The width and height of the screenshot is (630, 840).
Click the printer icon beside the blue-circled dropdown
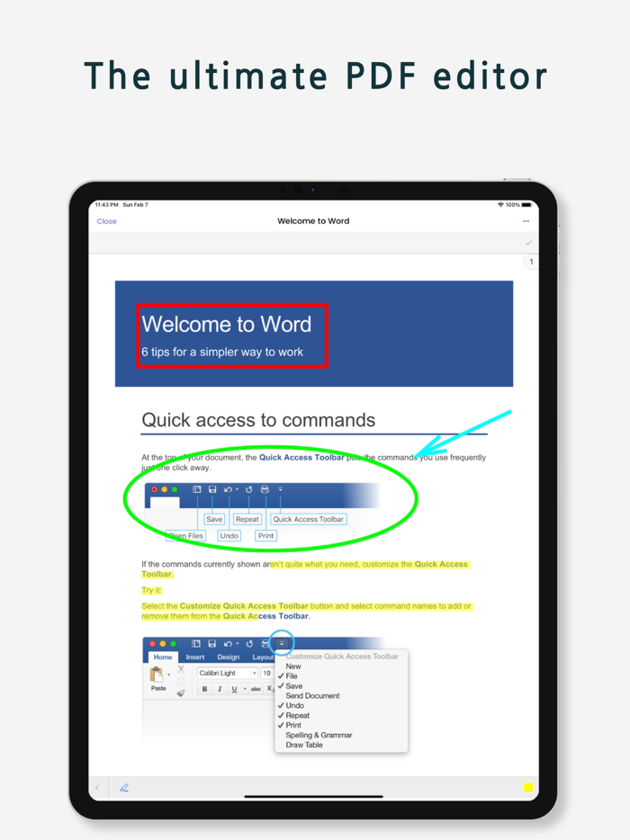click(265, 643)
